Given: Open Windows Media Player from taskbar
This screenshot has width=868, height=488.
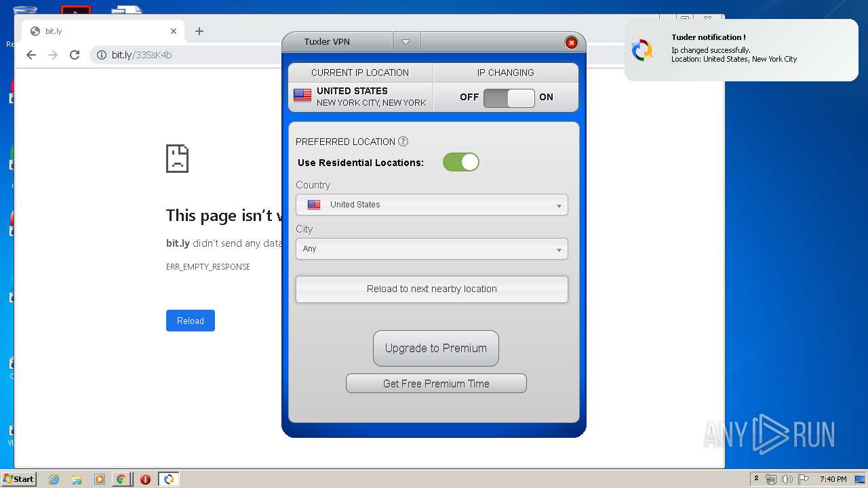Looking at the screenshot, I should click(99, 479).
